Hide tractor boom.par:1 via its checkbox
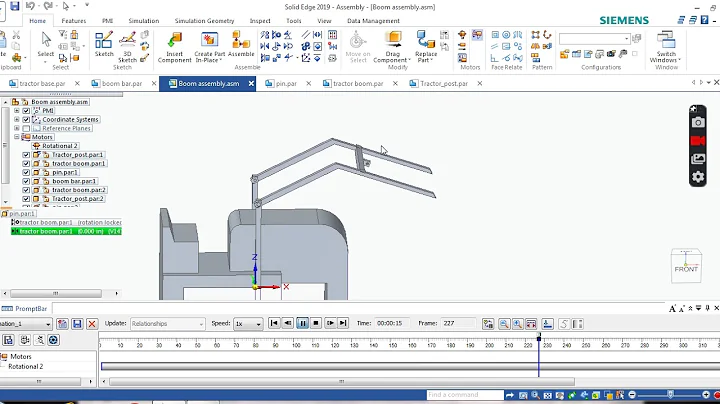 tap(26, 163)
